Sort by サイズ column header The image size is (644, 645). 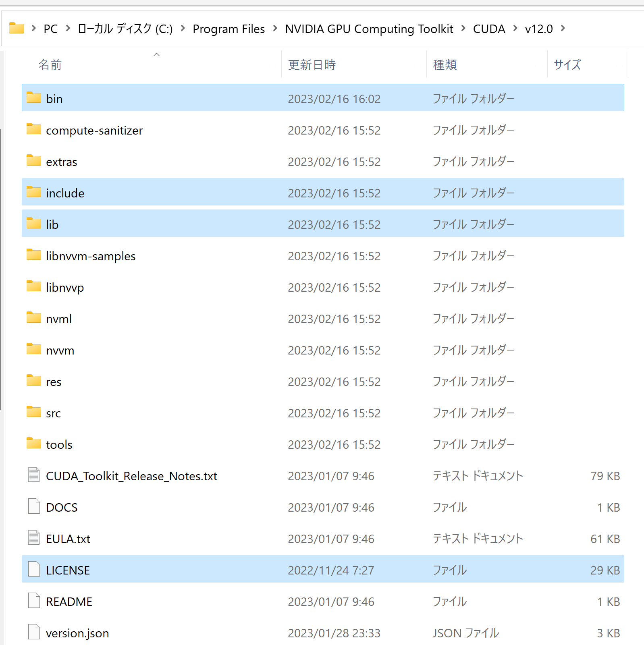567,65
